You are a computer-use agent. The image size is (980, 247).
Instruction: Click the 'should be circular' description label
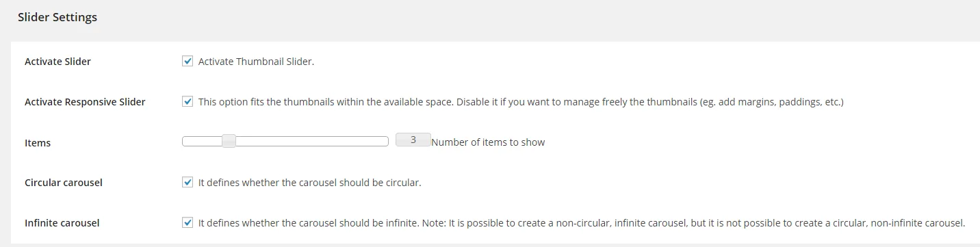309,183
